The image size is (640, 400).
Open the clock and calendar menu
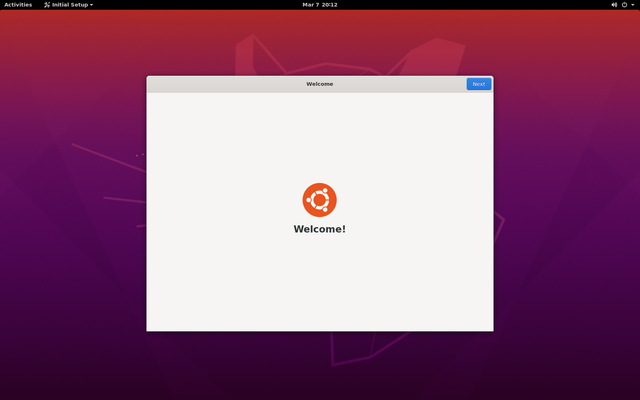pos(319,5)
